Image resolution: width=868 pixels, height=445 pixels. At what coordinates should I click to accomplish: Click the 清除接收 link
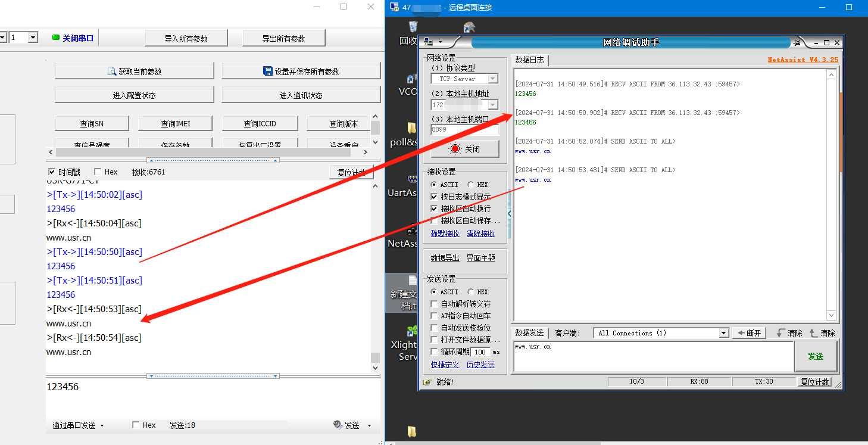pyautogui.click(x=480, y=234)
